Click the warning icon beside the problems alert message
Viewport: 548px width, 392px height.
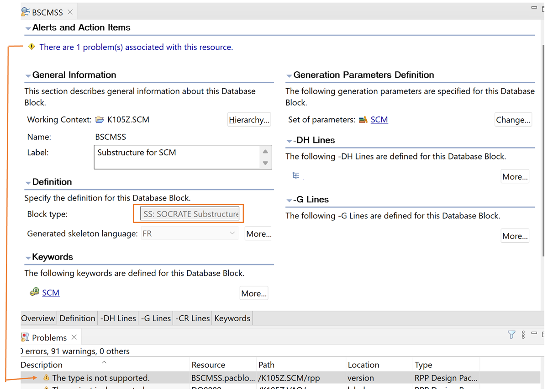32,47
